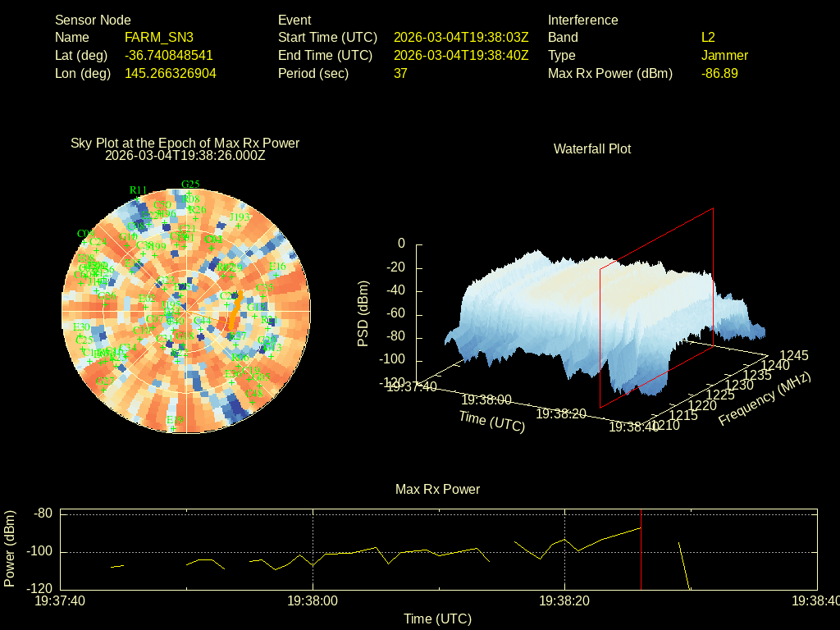The width and height of the screenshot is (840, 630).
Task: Click the R11 satellite marker in sky plot
Action: coord(138,199)
